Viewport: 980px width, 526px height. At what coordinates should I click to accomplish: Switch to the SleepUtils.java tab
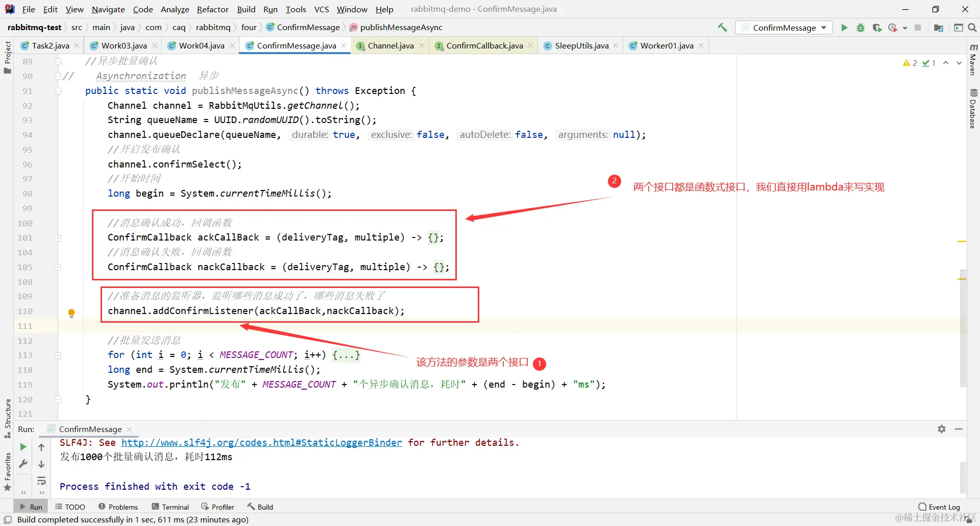coord(582,45)
